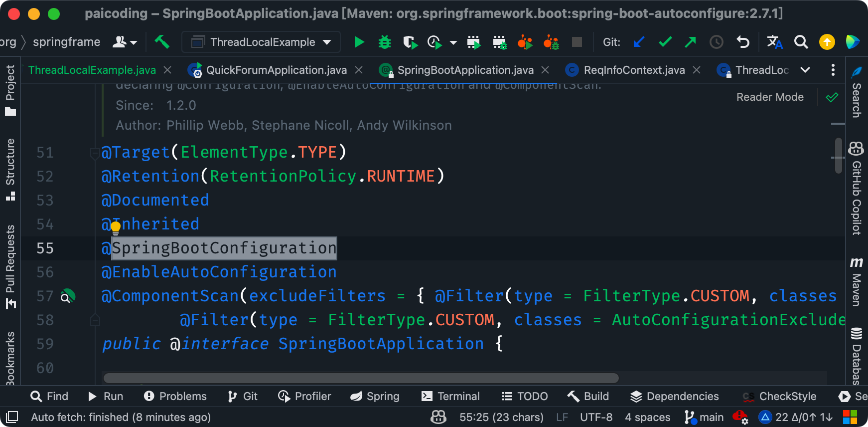Toggle tool window bars corner icon

point(12,417)
